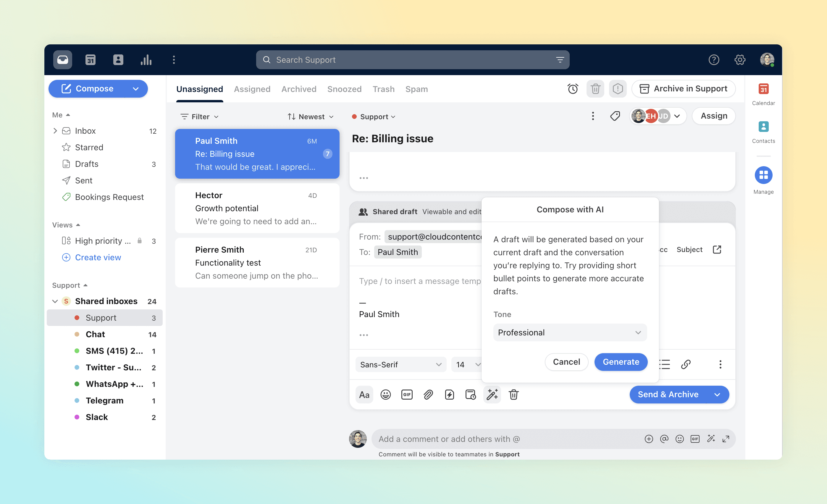This screenshot has width=827, height=504.
Task: Cancel the Compose with AI dialog
Action: coord(566,362)
